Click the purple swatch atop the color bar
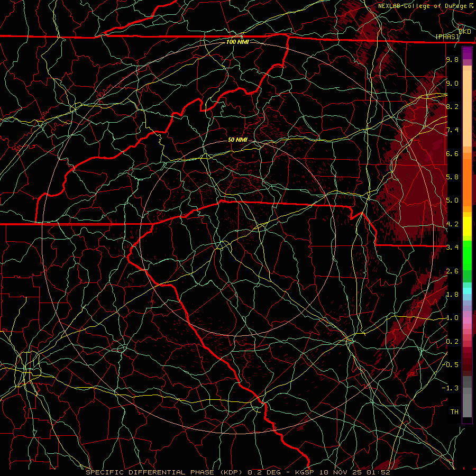 (467, 53)
